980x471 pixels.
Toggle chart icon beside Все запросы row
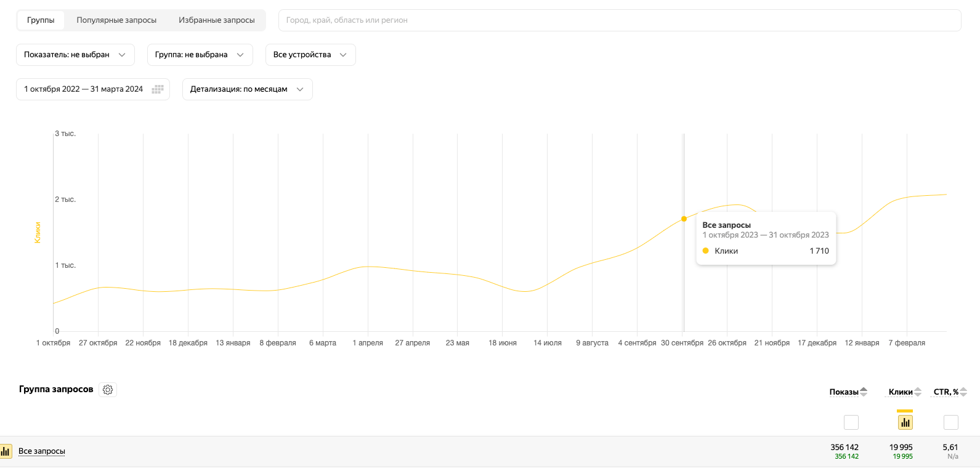tap(6, 451)
